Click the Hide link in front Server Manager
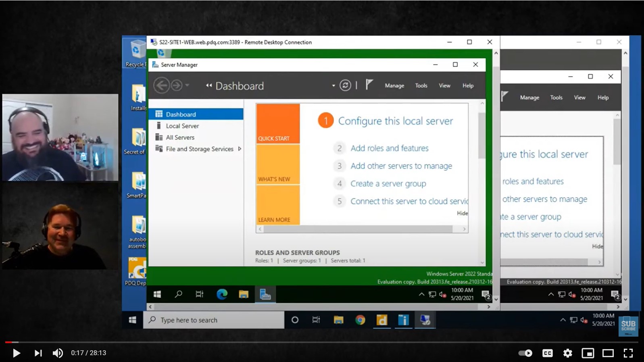644x362 pixels. coord(463,213)
